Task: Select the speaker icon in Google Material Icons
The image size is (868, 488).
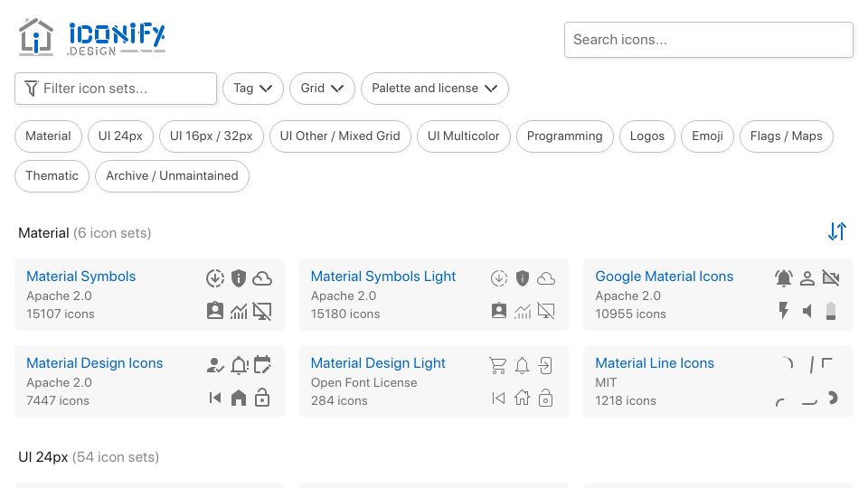Action: click(807, 311)
